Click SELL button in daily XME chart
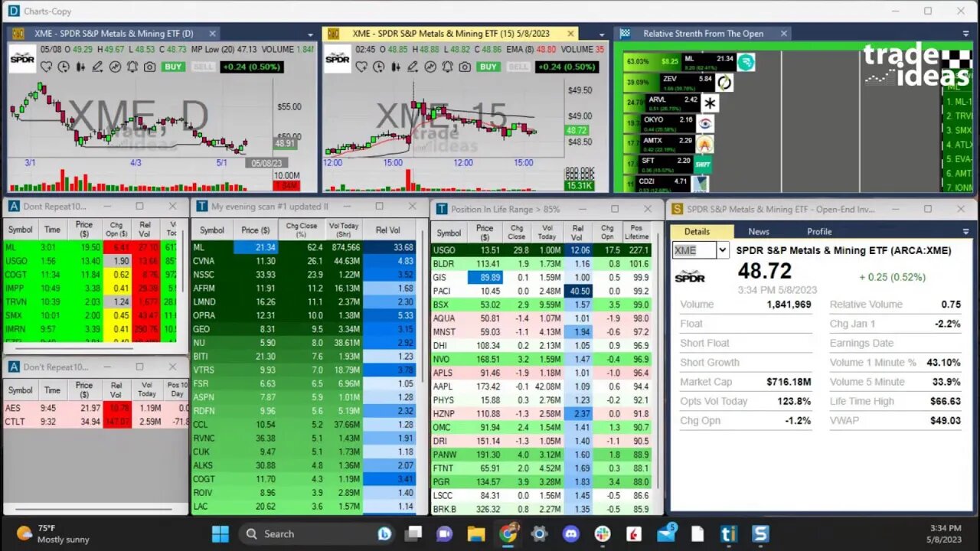The width and height of the screenshot is (980, 551). 203,67
